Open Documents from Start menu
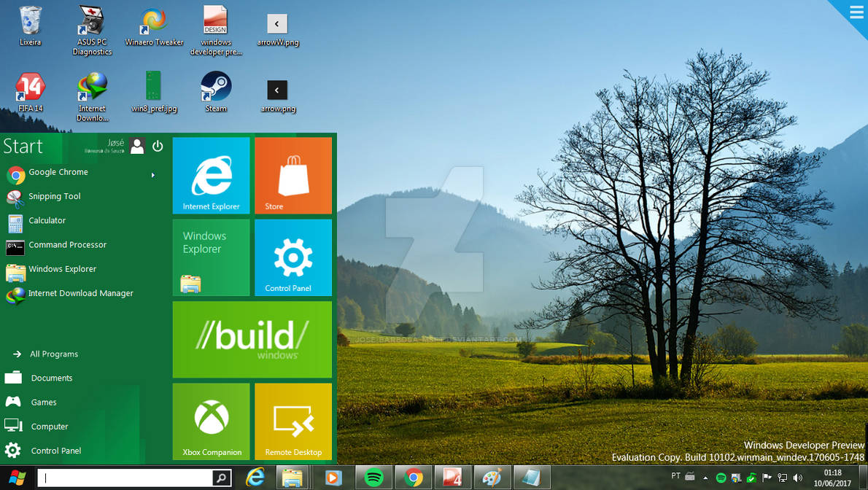This screenshot has height=490, width=868. [x=39, y=378]
